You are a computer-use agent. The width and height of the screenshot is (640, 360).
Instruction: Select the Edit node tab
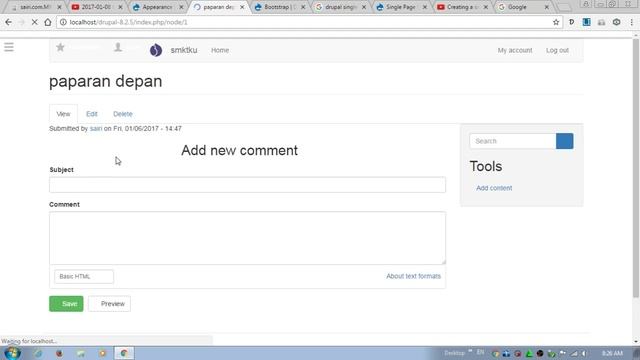(x=91, y=114)
